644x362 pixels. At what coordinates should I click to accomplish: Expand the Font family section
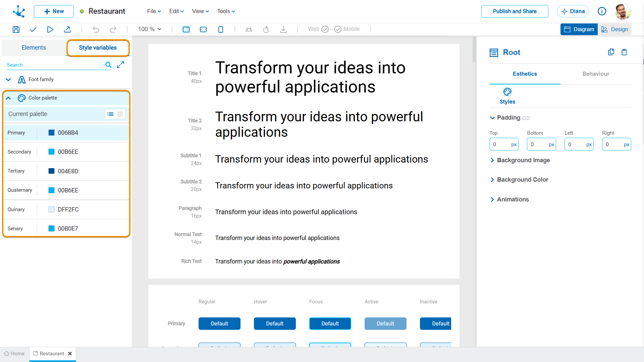9,79
